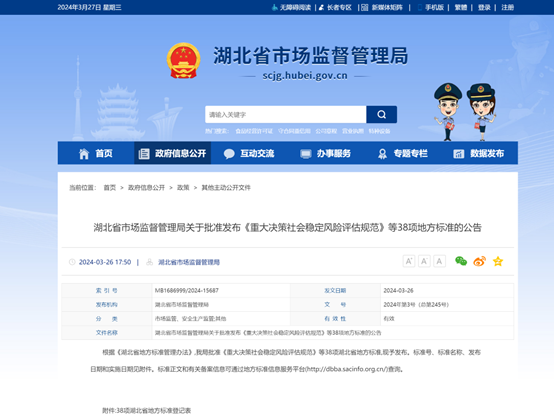The image size is (554, 416).
Task: Click the 湖北省市场监督管理局 site title
Action: point(311,55)
